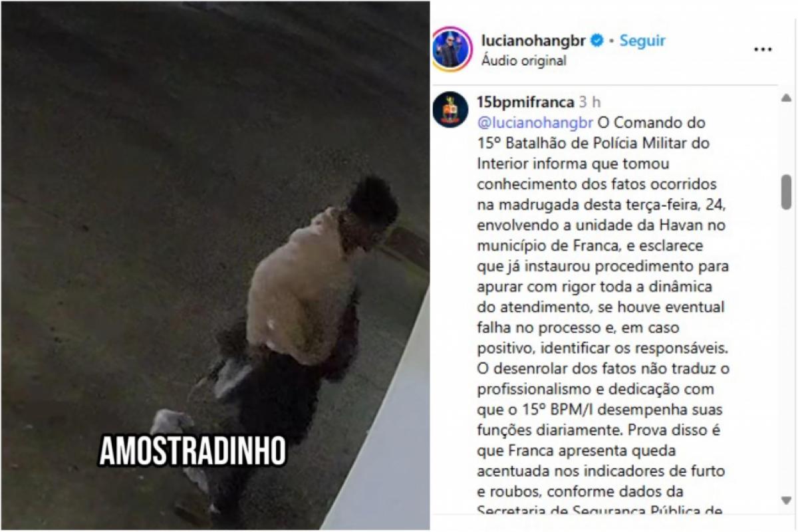The height and width of the screenshot is (532, 798).
Task: Open the three-dot more options menu
Action: tap(763, 50)
